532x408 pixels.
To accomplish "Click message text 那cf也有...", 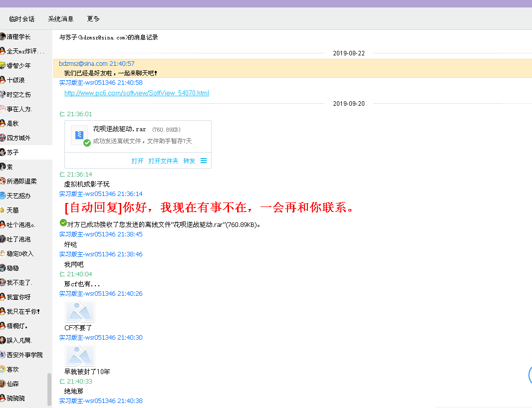I will coord(82,284).
